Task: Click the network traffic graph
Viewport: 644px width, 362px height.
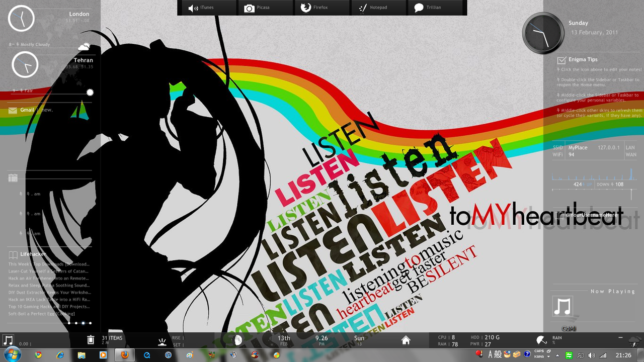Action: (594, 174)
